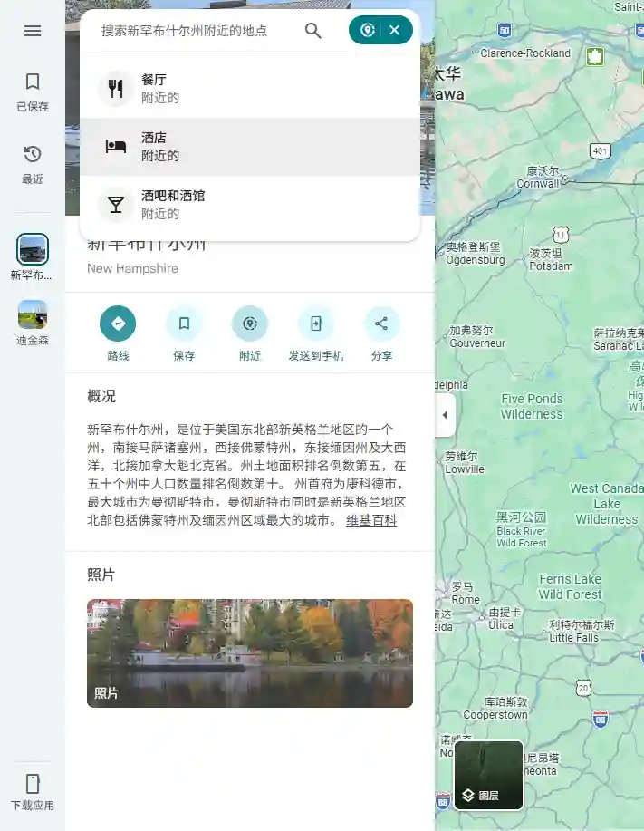The image size is (644, 831).
Task: Click the 概况 section heading
Action: 101,396
